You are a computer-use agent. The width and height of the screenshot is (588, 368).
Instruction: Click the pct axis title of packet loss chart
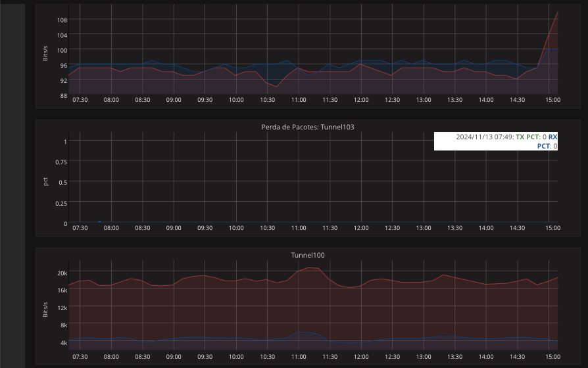click(x=46, y=181)
